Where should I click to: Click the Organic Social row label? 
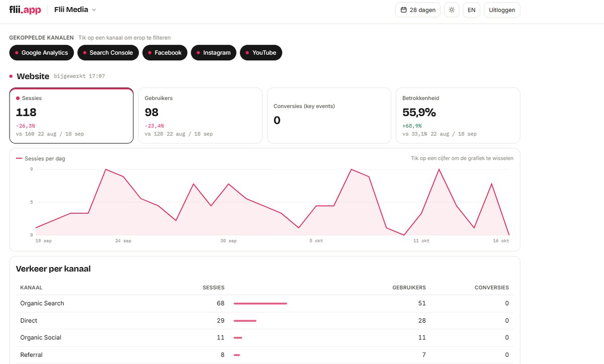[41, 337]
